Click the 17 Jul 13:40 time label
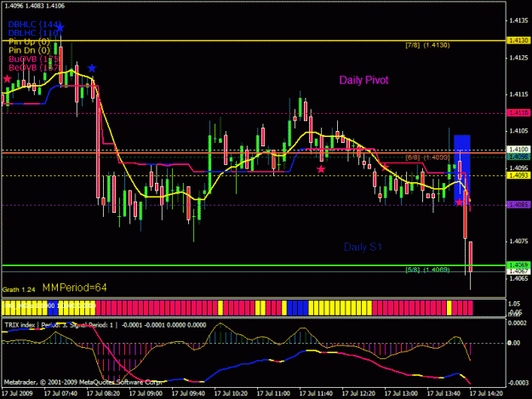 (443, 394)
